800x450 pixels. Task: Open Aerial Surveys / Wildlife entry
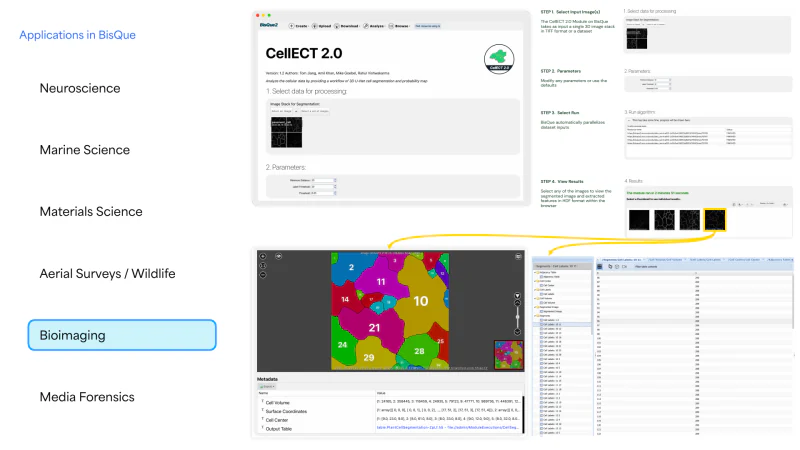[x=107, y=274]
